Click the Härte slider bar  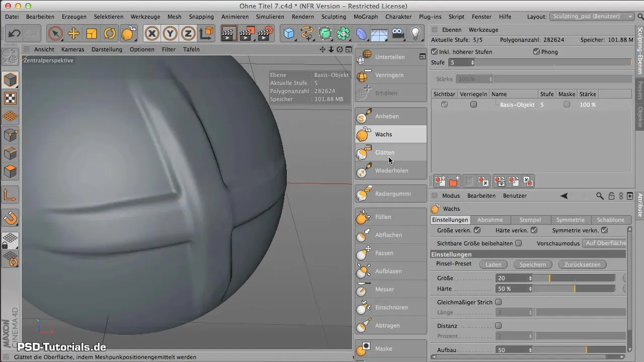(574, 289)
